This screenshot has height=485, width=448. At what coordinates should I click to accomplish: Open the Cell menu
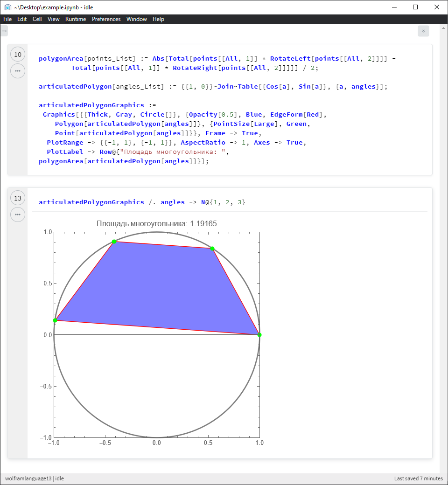(37, 19)
